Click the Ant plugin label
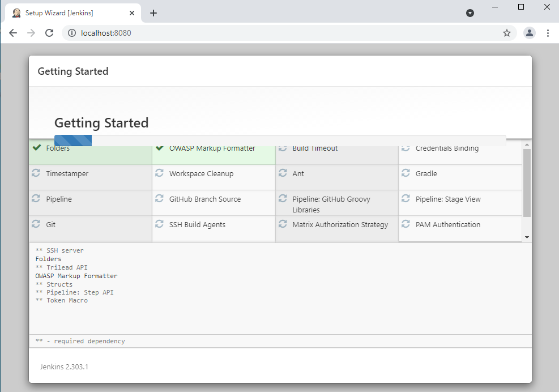The height and width of the screenshot is (392, 559). tap(298, 174)
